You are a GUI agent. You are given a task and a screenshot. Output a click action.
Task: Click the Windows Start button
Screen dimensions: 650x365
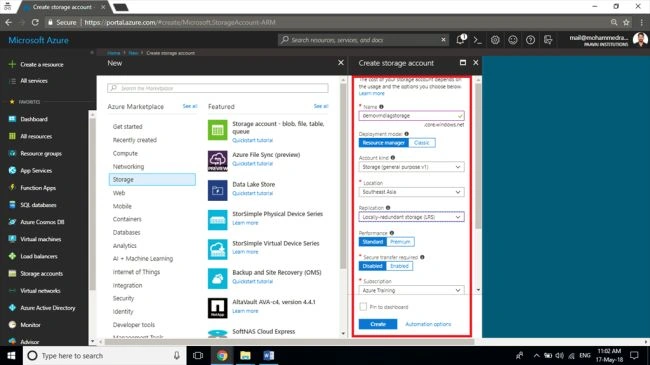click(x=11, y=355)
